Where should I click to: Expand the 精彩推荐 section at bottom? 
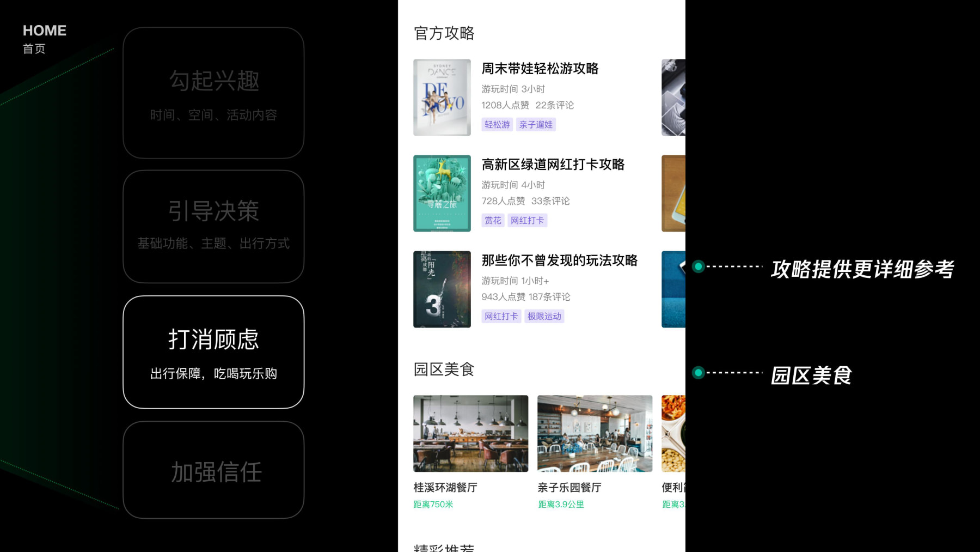click(x=444, y=548)
